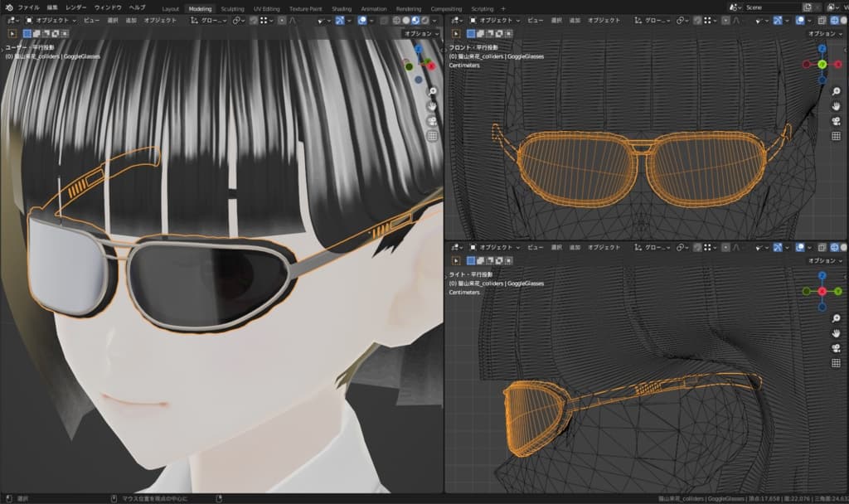Screen dimensions: 849x504
Task: Toggle X-ray mode in top-right viewport header
Action: (x=822, y=20)
